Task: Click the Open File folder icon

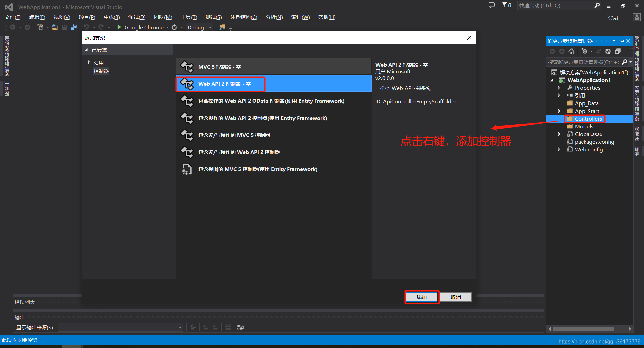Action: click(x=55, y=27)
